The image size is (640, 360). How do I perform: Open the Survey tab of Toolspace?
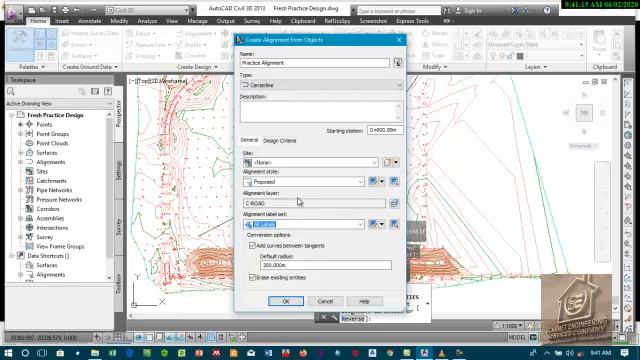click(119, 227)
